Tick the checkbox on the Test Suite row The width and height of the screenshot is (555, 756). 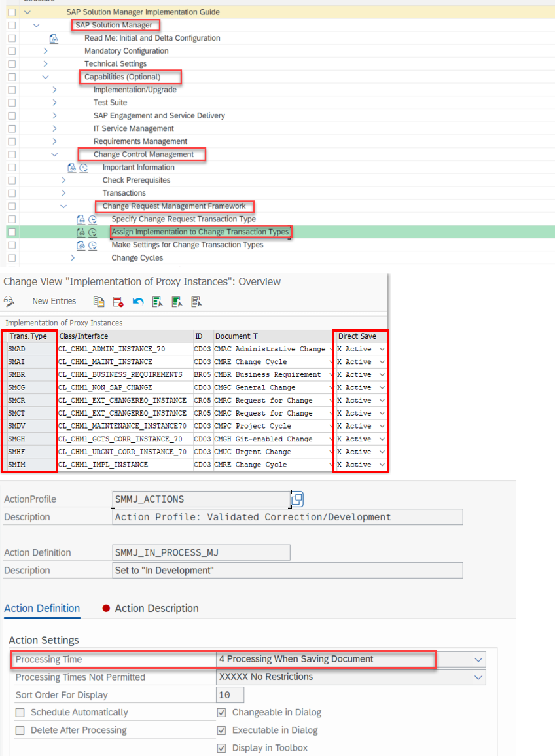point(12,103)
